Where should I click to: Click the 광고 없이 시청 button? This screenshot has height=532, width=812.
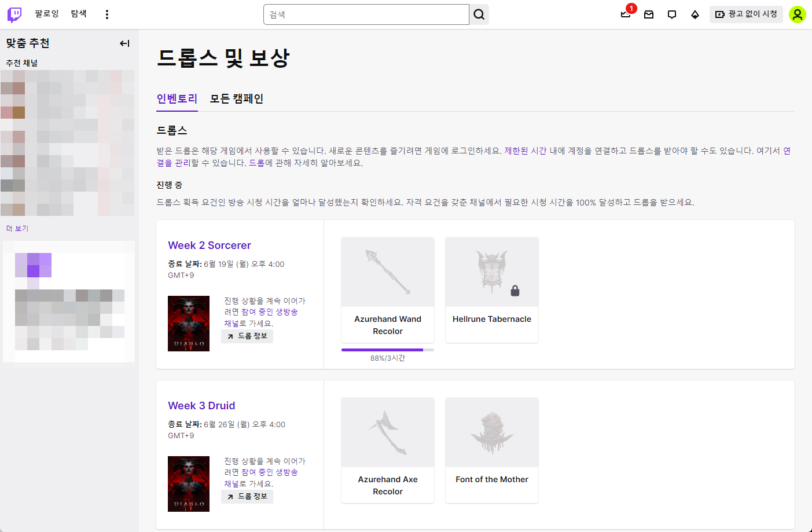tap(746, 14)
